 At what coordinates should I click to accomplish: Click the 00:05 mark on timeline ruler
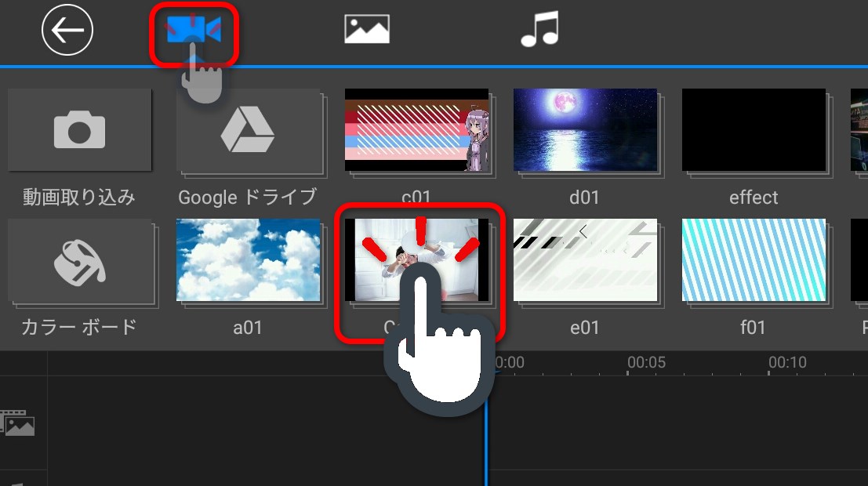pyautogui.click(x=646, y=363)
